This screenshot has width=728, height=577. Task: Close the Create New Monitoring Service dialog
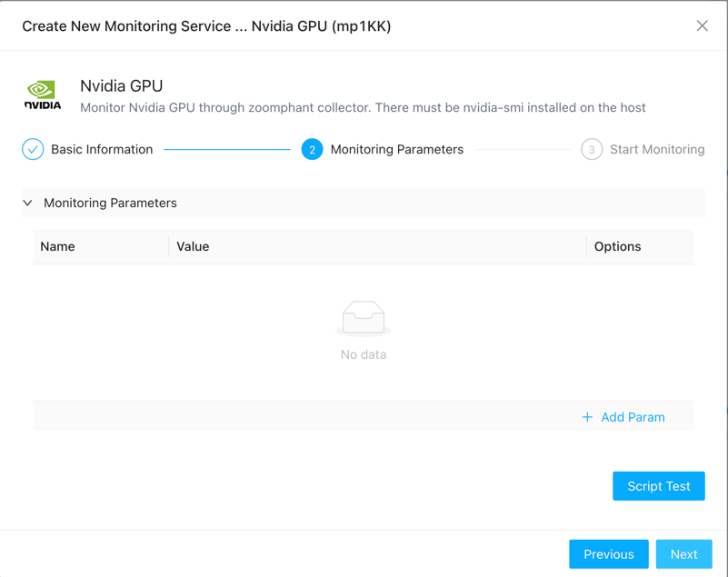pyautogui.click(x=702, y=25)
